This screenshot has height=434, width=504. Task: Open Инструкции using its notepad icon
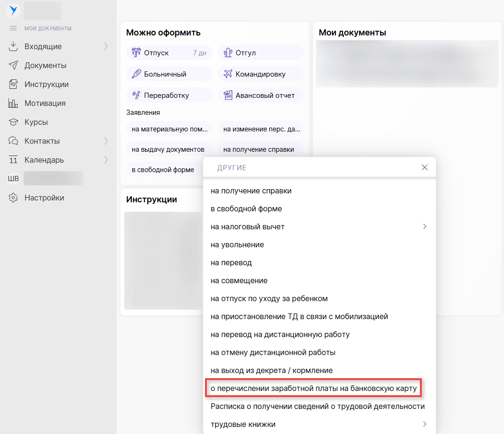(x=13, y=84)
